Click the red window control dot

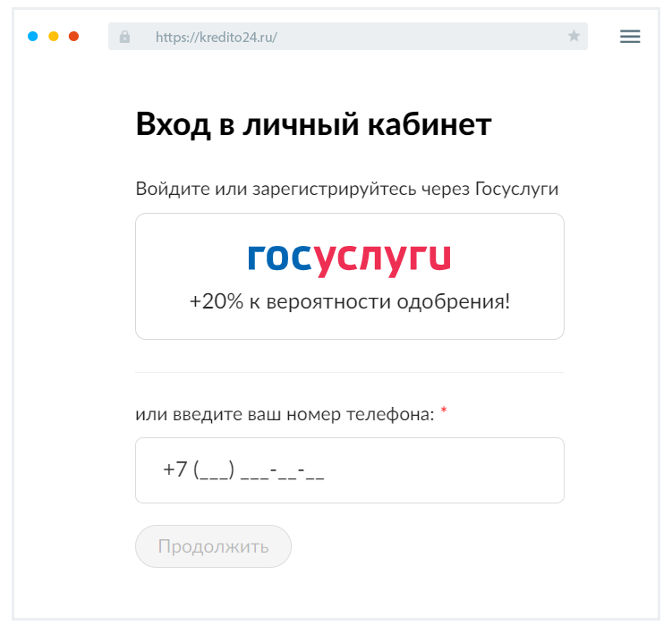[73, 37]
